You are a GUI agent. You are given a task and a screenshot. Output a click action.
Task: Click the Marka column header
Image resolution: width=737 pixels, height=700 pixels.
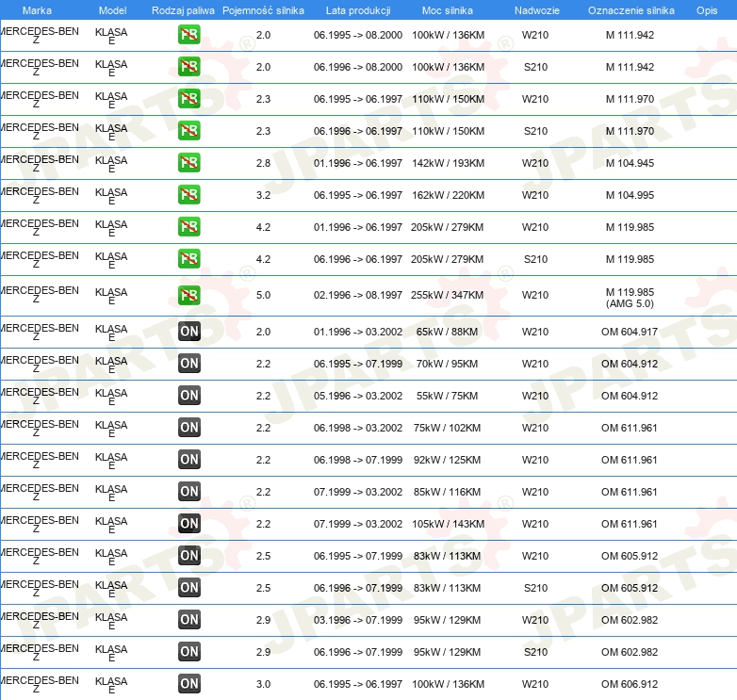(37, 10)
